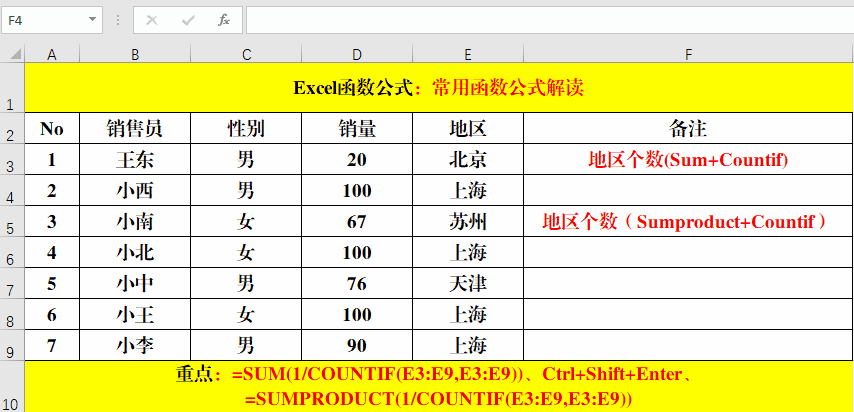Click the sales value '20' cell
Screen dimensions: 854x412
[357, 159]
